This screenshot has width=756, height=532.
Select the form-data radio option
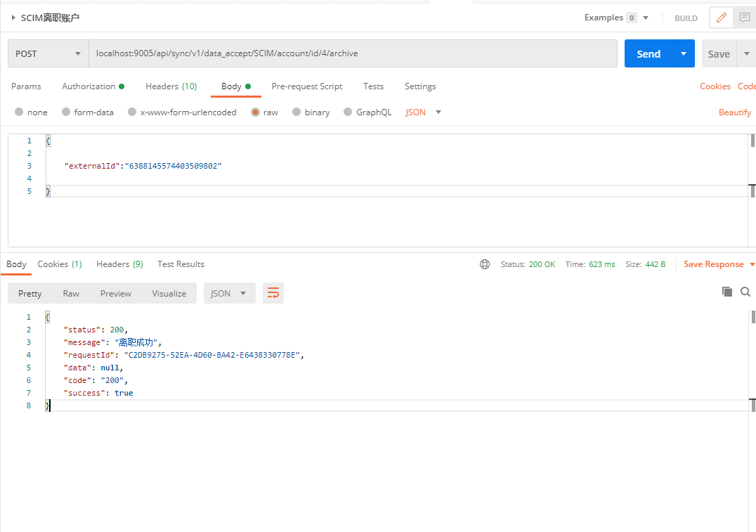[x=67, y=112]
